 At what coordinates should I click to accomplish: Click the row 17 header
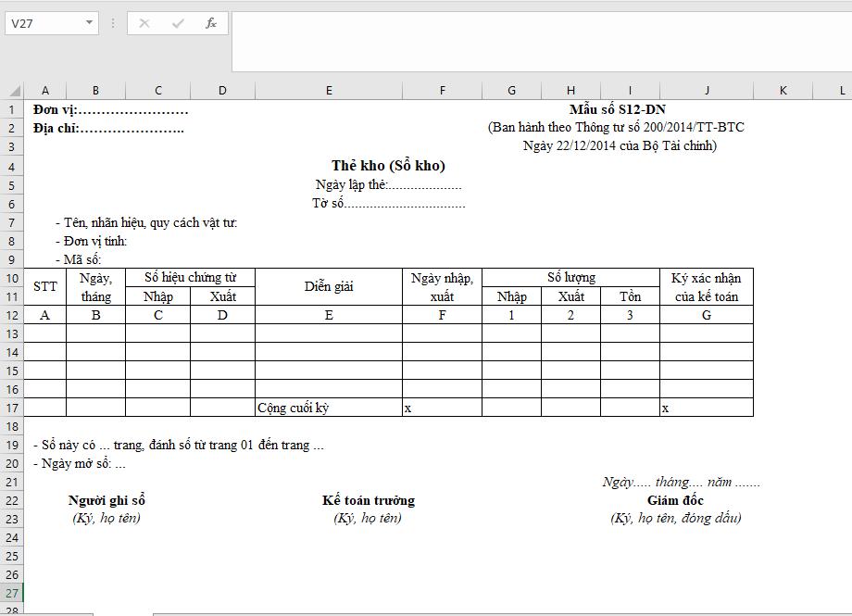coord(13,406)
